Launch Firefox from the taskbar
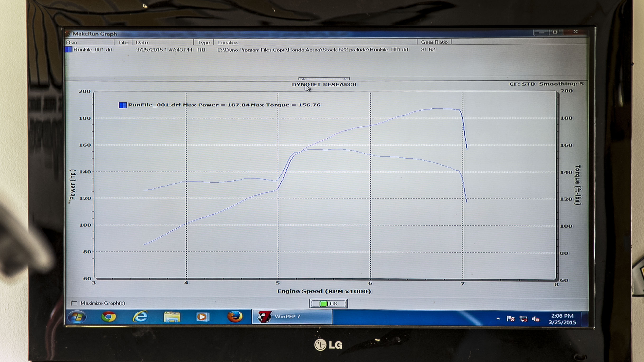 coord(235,317)
